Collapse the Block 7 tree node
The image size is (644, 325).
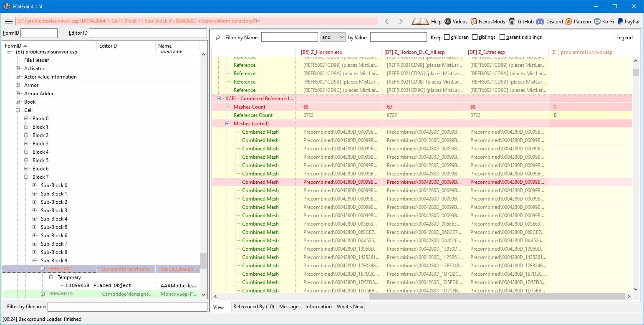tap(26, 177)
